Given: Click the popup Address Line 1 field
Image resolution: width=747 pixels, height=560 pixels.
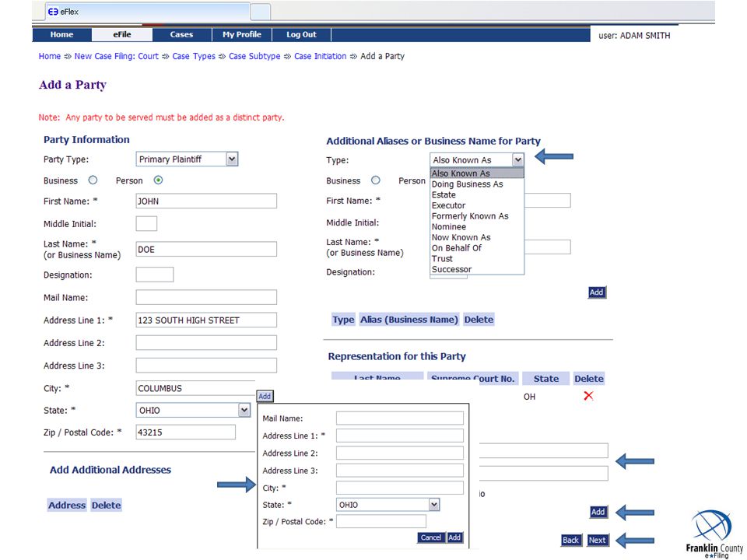Looking at the screenshot, I should click(400, 436).
